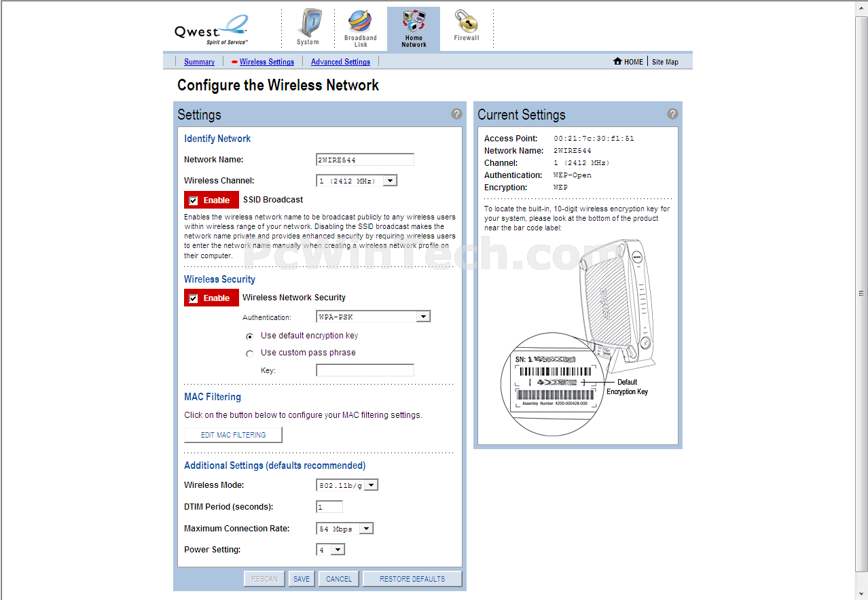The width and height of the screenshot is (868, 600).
Task: Go to the Advanced Settings tab
Action: pyautogui.click(x=340, y=62)
